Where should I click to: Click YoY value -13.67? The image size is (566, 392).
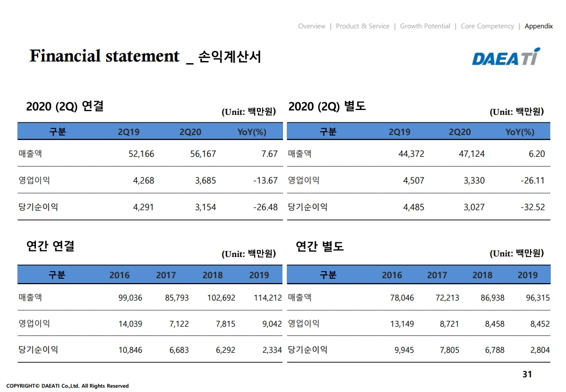(x=266, y=180)
